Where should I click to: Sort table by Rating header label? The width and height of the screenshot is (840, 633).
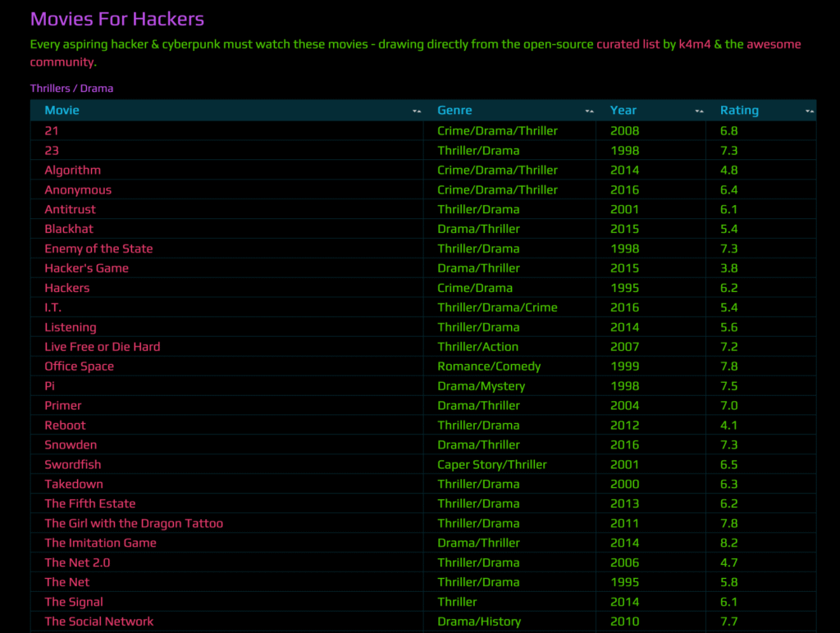pyautogui.click(x=739, y=110)
